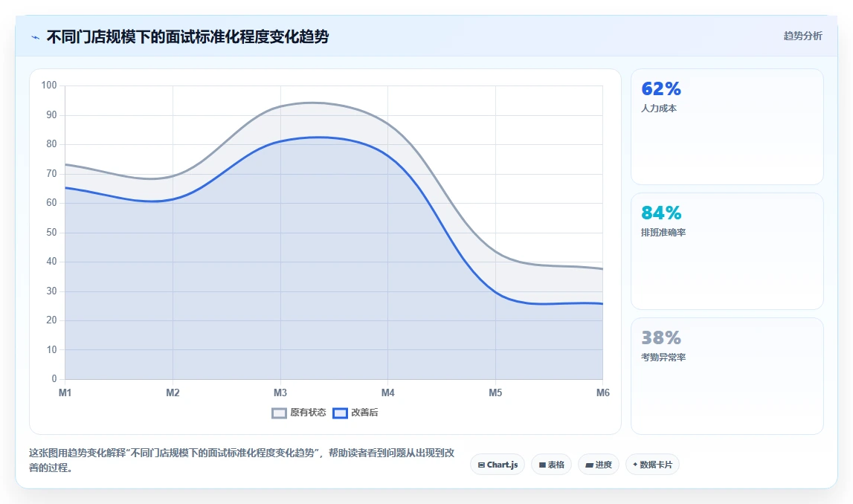Click the chart title 不同门店规模下的面试标准化程度变化趋势

click(x=187, y=37)
